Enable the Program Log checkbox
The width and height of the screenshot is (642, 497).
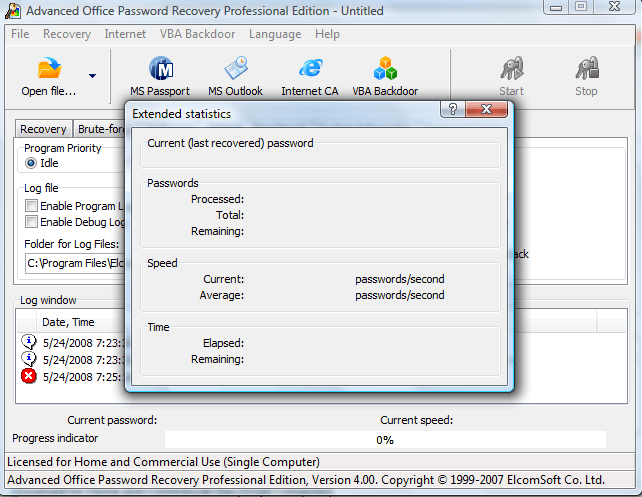pos(31,206)
